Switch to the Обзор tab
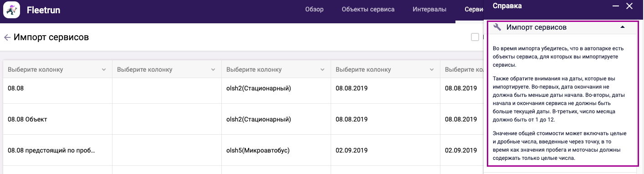Image resolution: width=644 pixels, height=174 pixels. (314, 9)
